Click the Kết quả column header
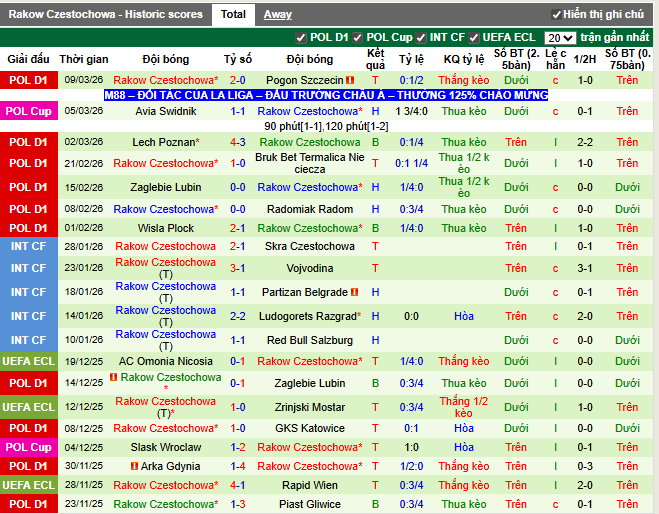 (x=375, y=59)
